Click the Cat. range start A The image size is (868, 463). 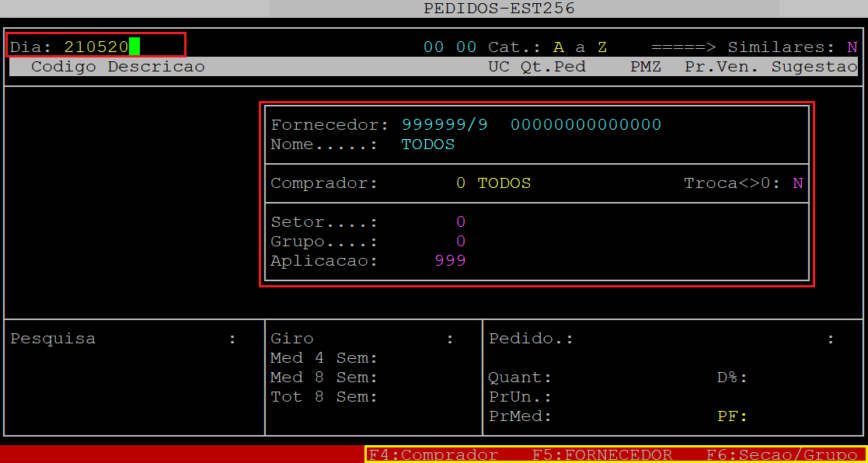(558, 47)
